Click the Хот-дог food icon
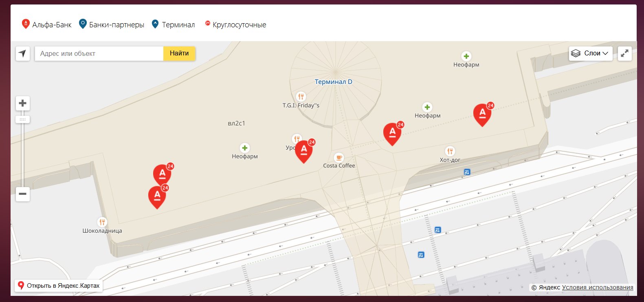644x302 pixels. (450, 151)
